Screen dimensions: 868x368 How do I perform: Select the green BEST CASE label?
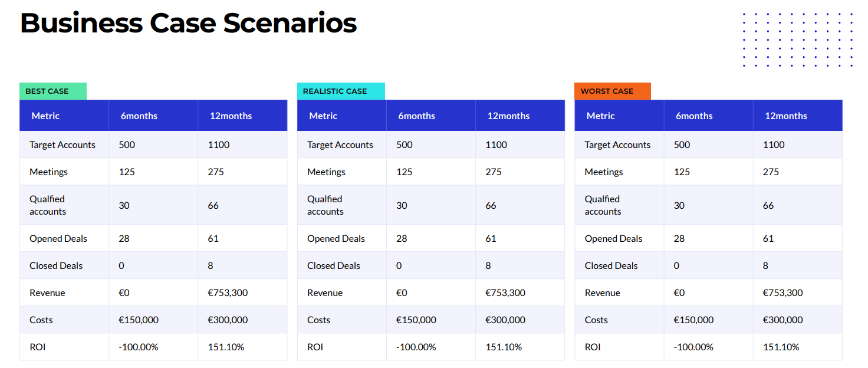coord(53,91)
